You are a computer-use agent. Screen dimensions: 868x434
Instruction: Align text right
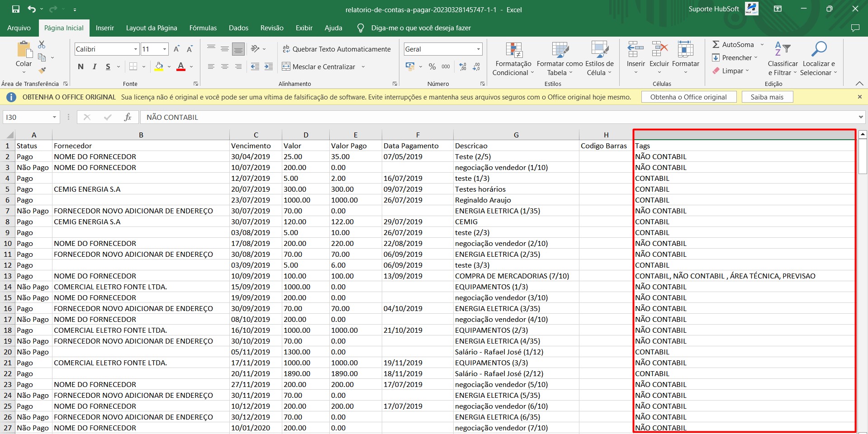238,66
